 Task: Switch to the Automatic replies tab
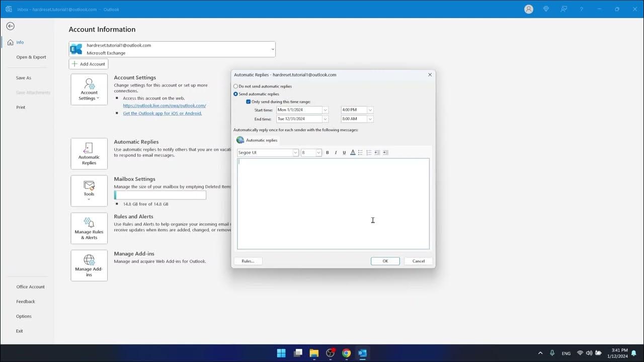(x=257, y=140)
